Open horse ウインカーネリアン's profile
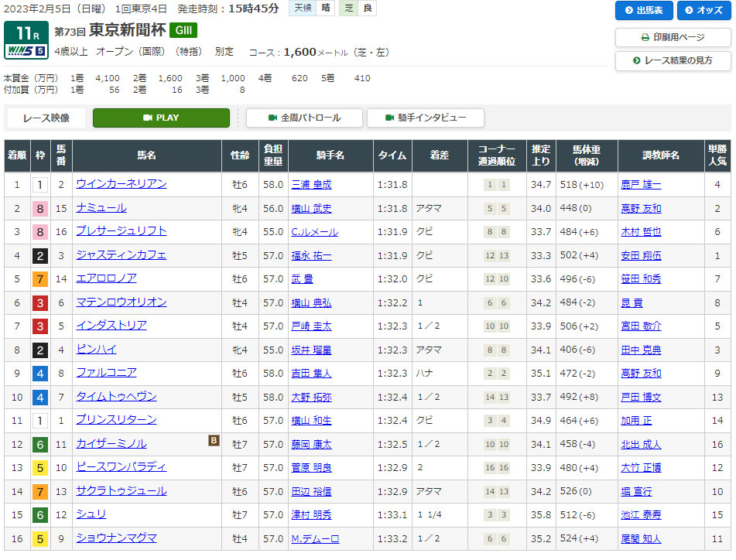736x560 pixels. 122,184
